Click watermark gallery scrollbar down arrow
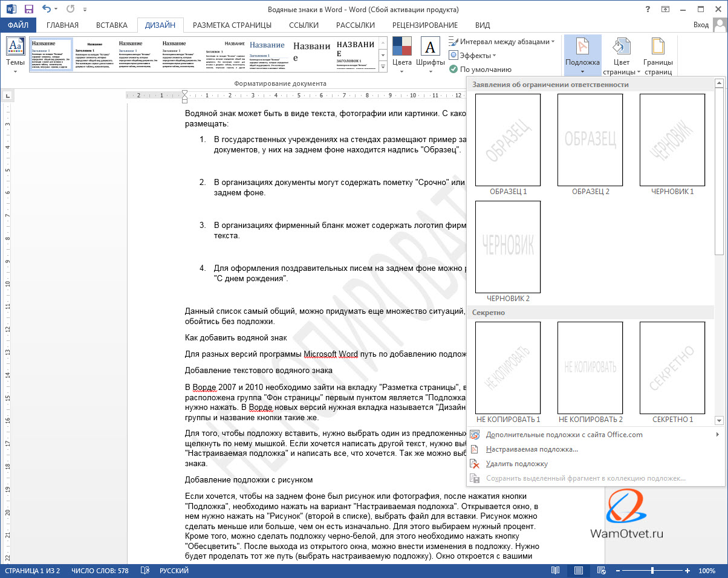This screenshot has width=728, height=578. tap(719, 420)
